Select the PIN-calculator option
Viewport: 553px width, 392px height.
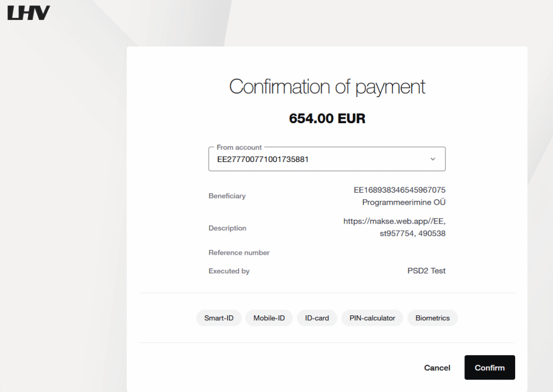(x=372, y=318)
